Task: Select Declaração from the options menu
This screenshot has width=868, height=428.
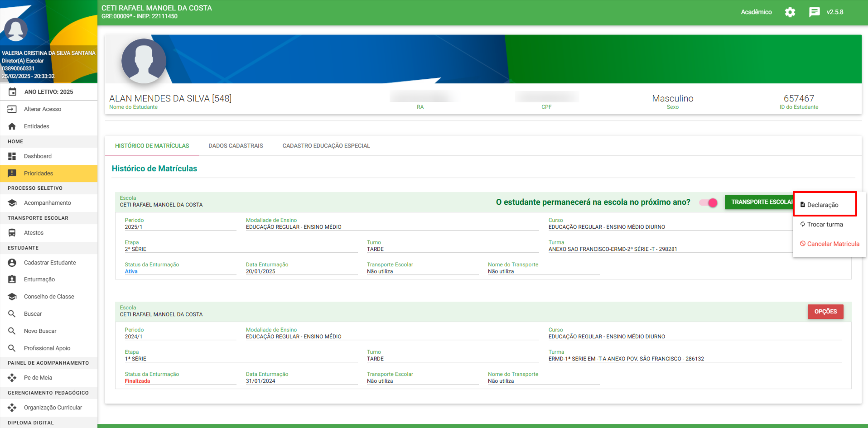Action: click(822, 205)
